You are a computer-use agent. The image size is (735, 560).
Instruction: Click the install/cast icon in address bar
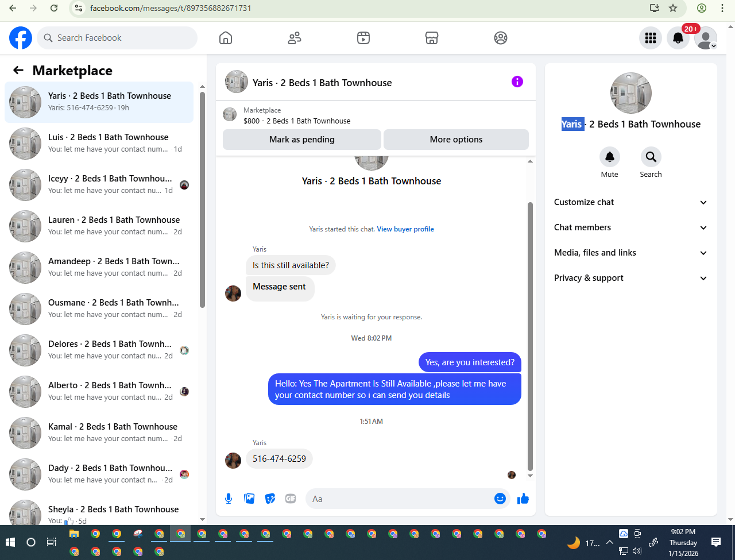(654, 8)
